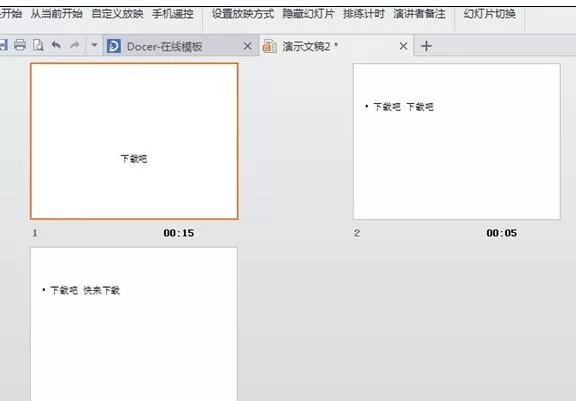Select slide 1 thumbnail
Image resolution: width=576 pixels, height=401 pixels.
pos(134,141)
